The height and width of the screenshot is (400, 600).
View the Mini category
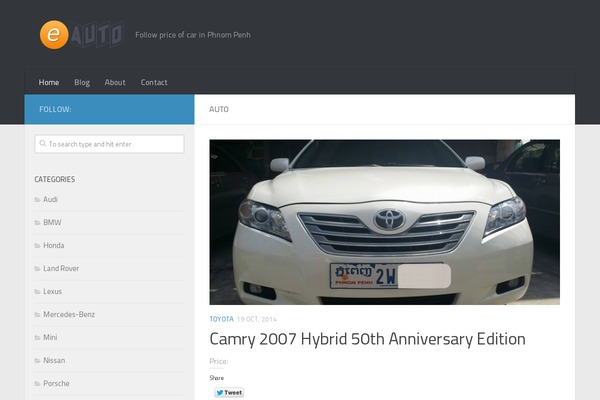[x=50, y=337]
